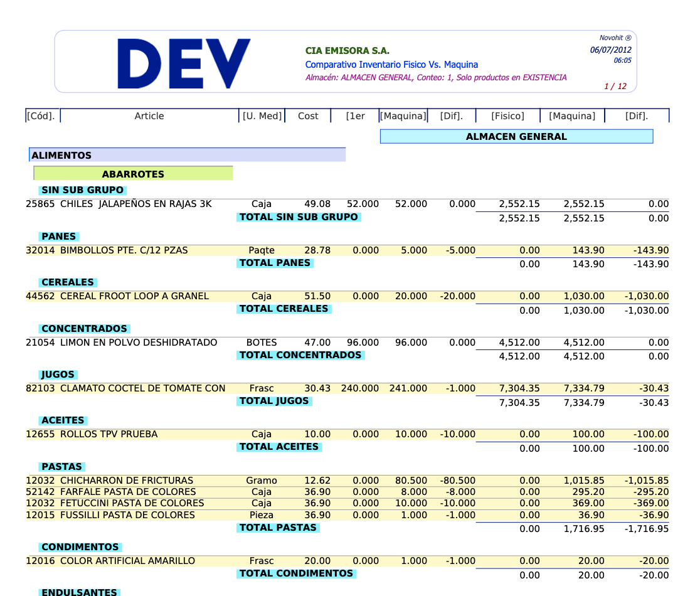Click the Comparativo Inventario Fisico Vs. Maquina title

pyautogui.click(x=391, y=65)
